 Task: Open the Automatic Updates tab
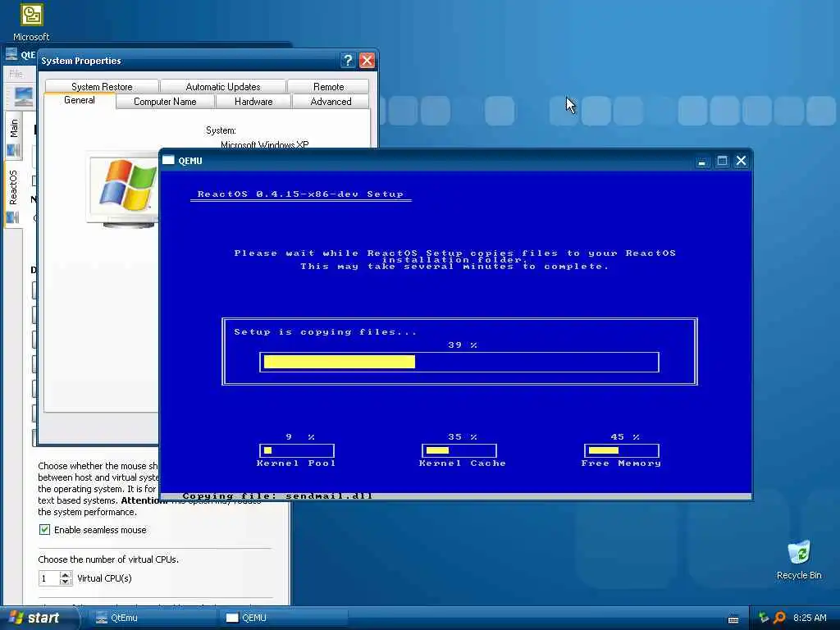pyautogui.click(x=223, y=86)
